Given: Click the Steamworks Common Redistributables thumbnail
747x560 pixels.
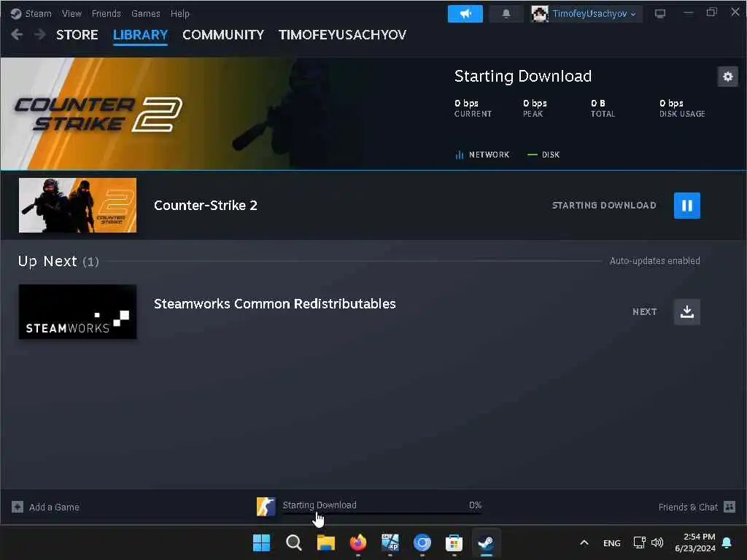Looking at the screenshot, I should pyautogui.click(x=77, y=312).
